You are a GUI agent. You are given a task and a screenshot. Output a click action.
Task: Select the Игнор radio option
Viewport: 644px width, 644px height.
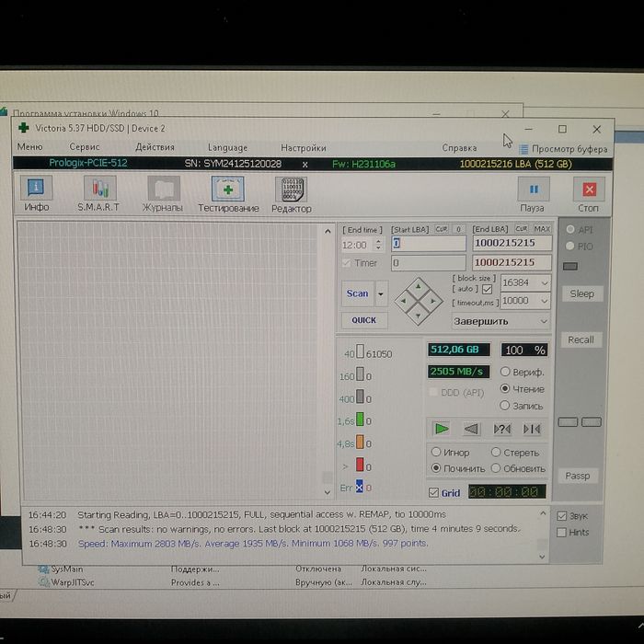coord(436,453)
